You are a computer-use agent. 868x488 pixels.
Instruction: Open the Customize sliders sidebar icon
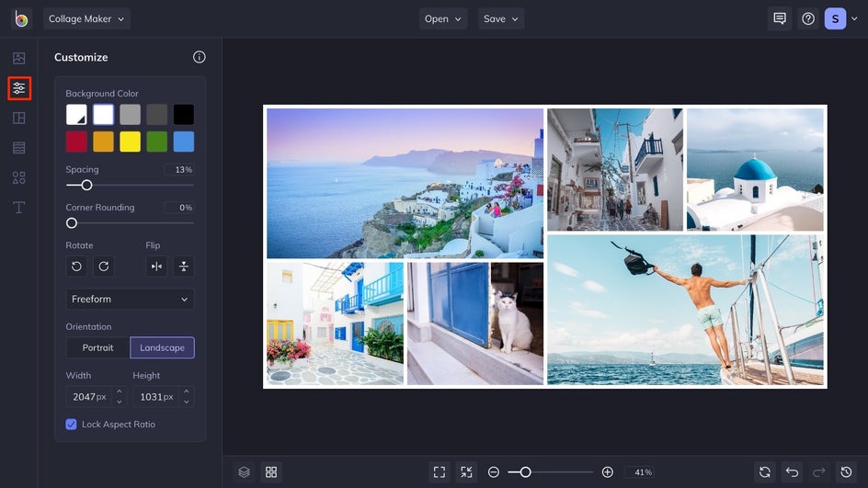coord(19,88)
